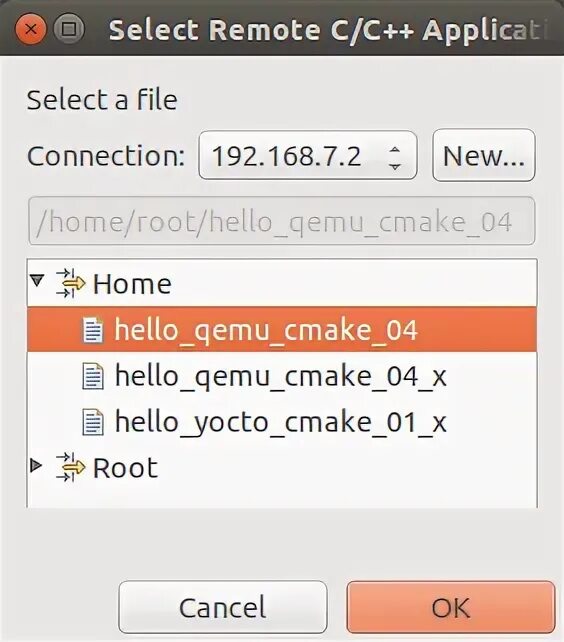
Task: Select the Home folder label
Action: [132, 283]
